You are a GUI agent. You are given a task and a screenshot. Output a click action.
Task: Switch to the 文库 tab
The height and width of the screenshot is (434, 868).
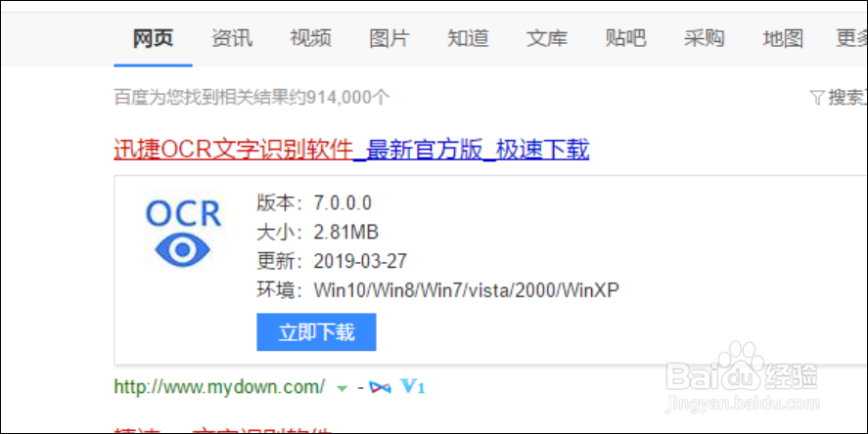(x=547, y=38)
